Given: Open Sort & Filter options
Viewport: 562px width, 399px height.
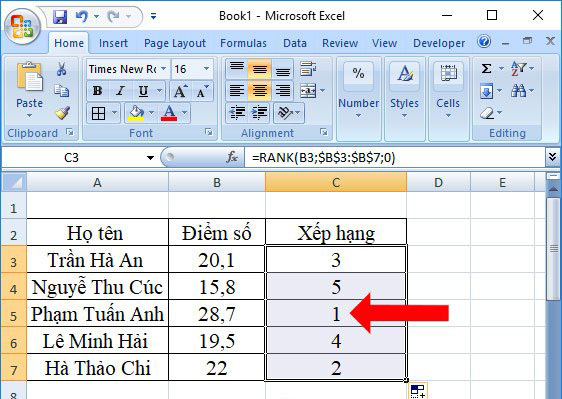Looking at the screenshot, I should click(522, 68).
